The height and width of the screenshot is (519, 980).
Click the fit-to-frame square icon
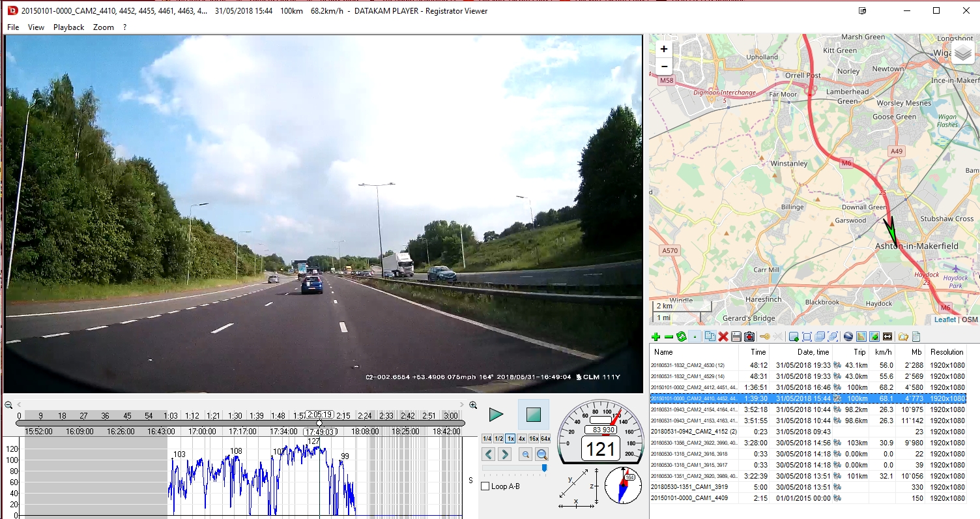pos(807,336)
